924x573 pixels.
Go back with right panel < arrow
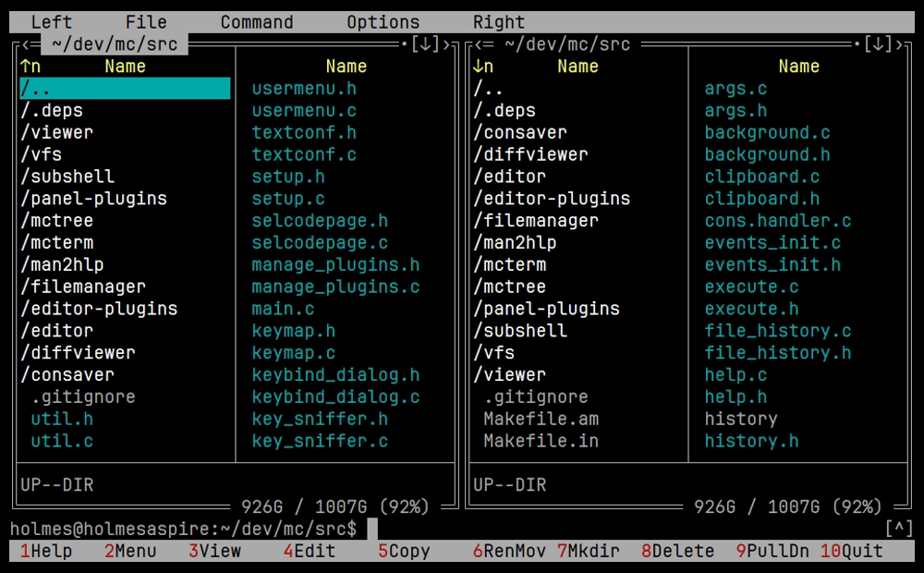point(478,44)
